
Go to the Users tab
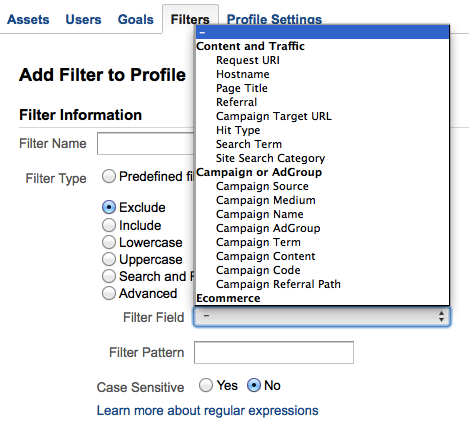pos(83,19)
